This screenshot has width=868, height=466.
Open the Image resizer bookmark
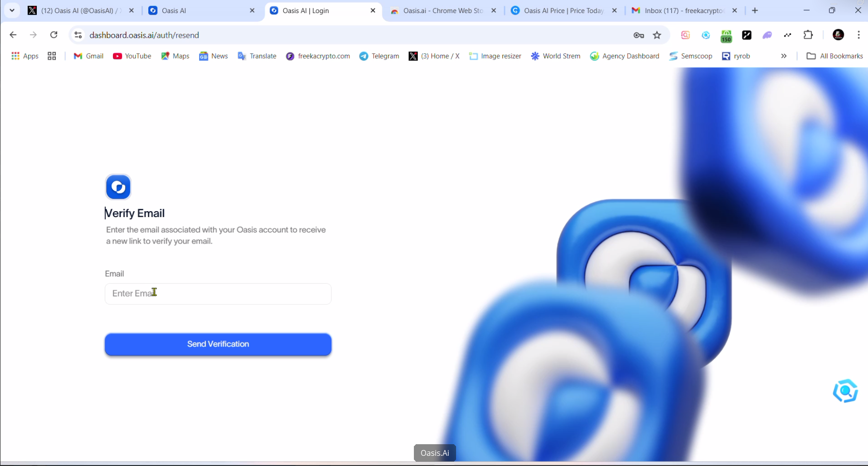coord(495,56)
